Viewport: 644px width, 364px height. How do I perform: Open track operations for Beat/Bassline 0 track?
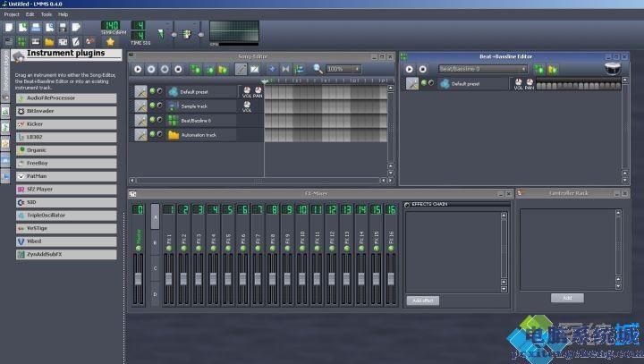pos(140,121)
